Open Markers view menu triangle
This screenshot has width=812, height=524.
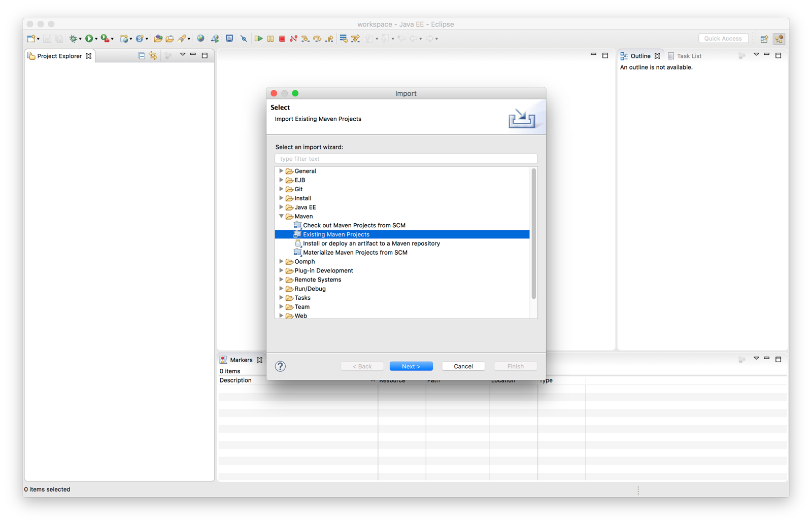tap(756, 358)
